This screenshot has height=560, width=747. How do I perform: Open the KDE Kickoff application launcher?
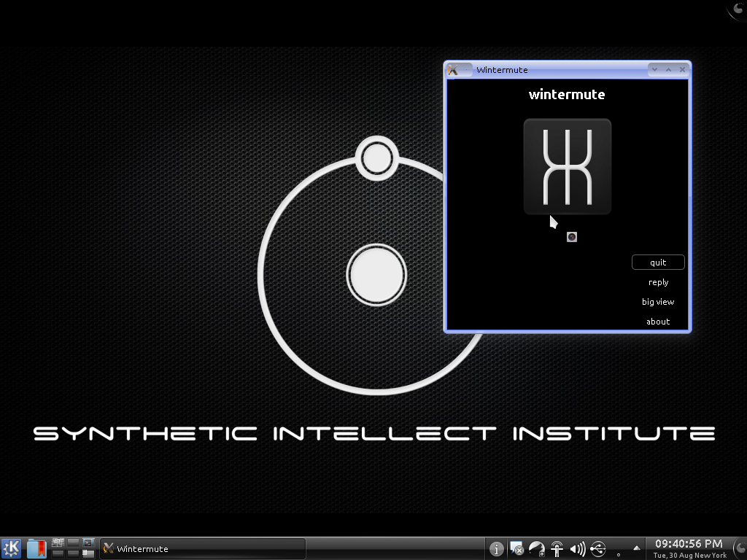click(x=12, y=548)
